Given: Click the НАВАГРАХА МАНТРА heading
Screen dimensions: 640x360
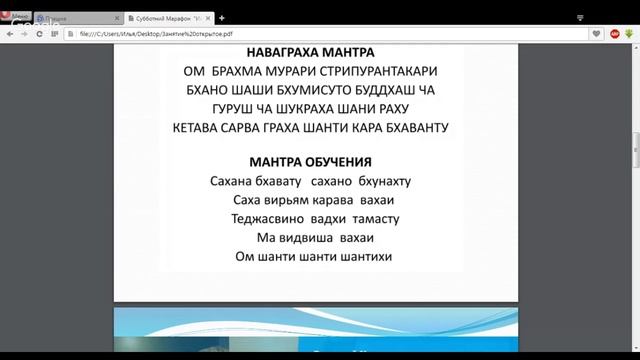Looking at the screenshot, I should (x=311, y=52).
